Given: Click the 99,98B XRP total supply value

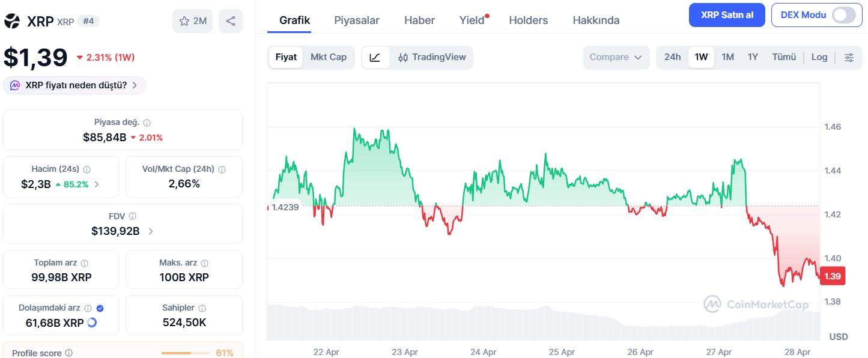Looking at the screenshot, I should [x=61, y=278].
